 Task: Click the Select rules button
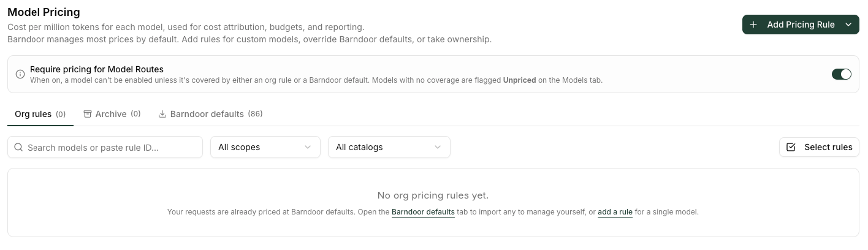(819, 147)
